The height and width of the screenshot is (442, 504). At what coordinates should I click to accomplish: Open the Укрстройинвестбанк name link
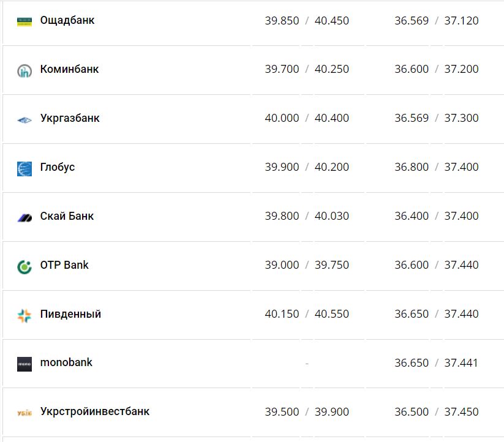tap(95, 411)
